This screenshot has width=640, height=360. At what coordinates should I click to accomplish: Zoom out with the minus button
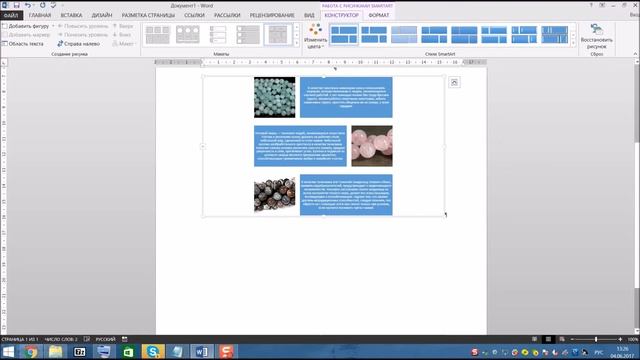pyautogui.click(x=572, y=339)
